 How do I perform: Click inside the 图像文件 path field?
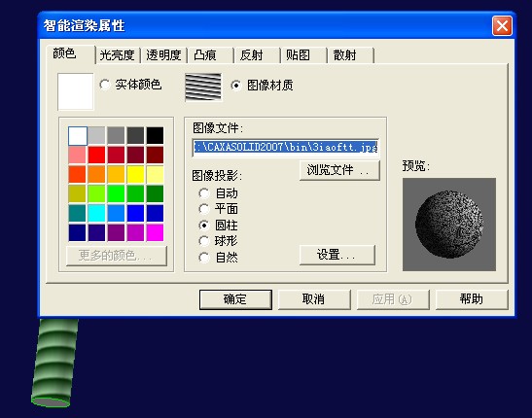point(285,148)
